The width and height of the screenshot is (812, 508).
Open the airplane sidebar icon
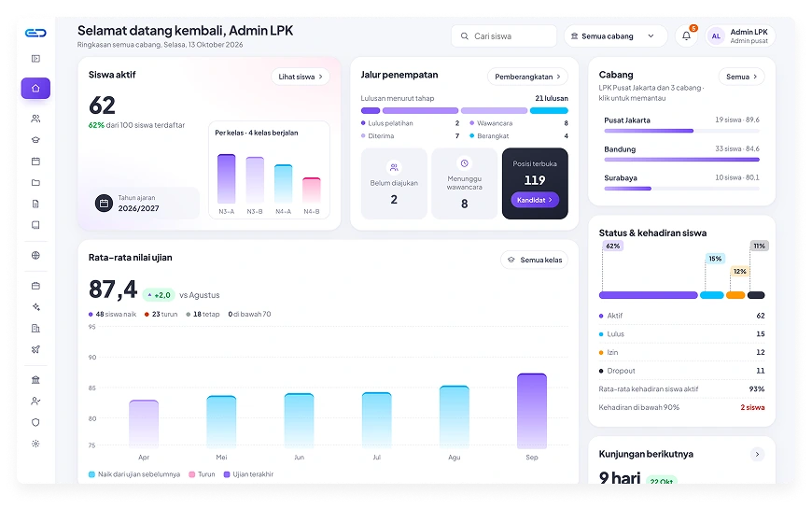(x=35, y=349)
